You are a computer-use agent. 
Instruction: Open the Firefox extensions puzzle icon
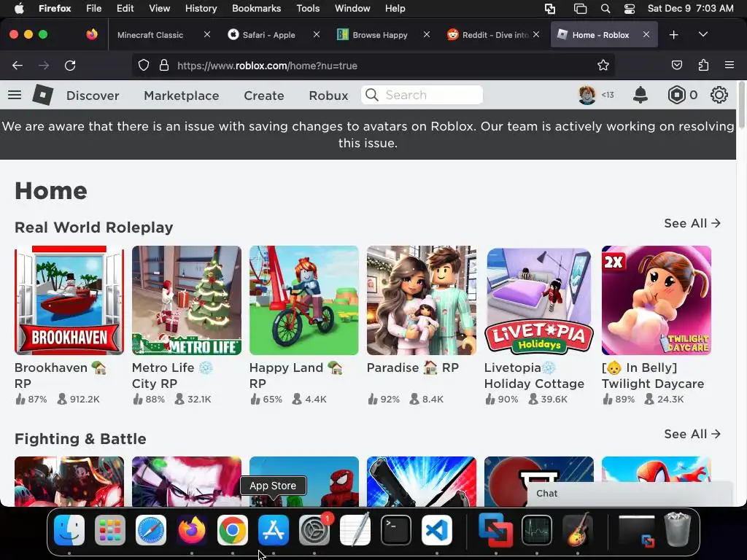[x=703, y=65]
